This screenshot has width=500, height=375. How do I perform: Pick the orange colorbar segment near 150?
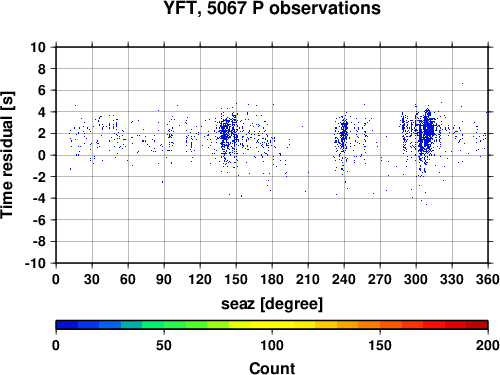(380, 325)
